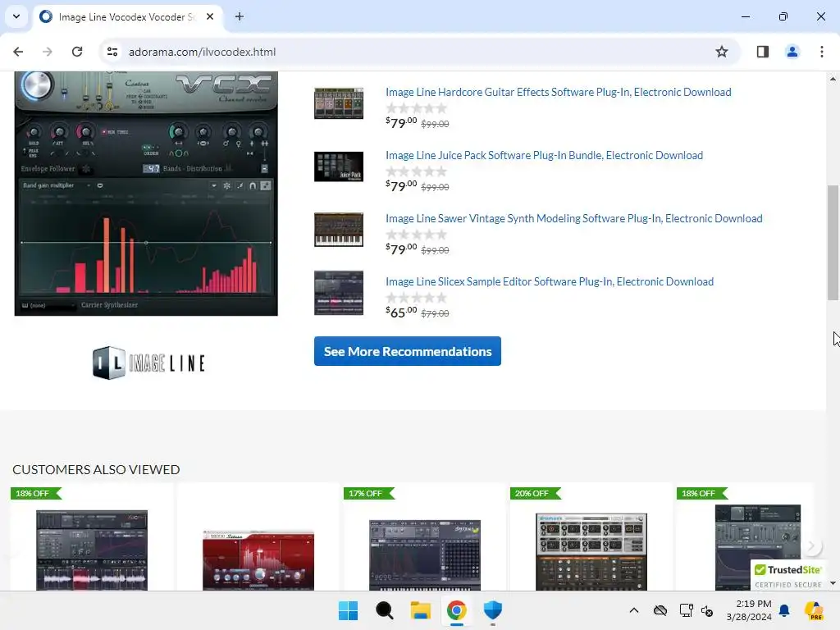Open Image Line Slicex Sample Editor link
Image resolution: width=840 pixels, height=630 pixels.
pos(550,282)
